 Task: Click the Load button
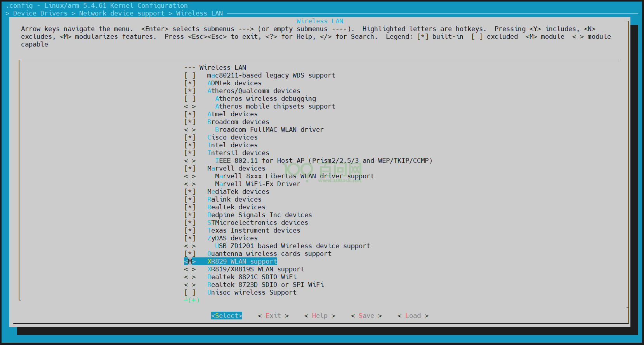[413, 316]
